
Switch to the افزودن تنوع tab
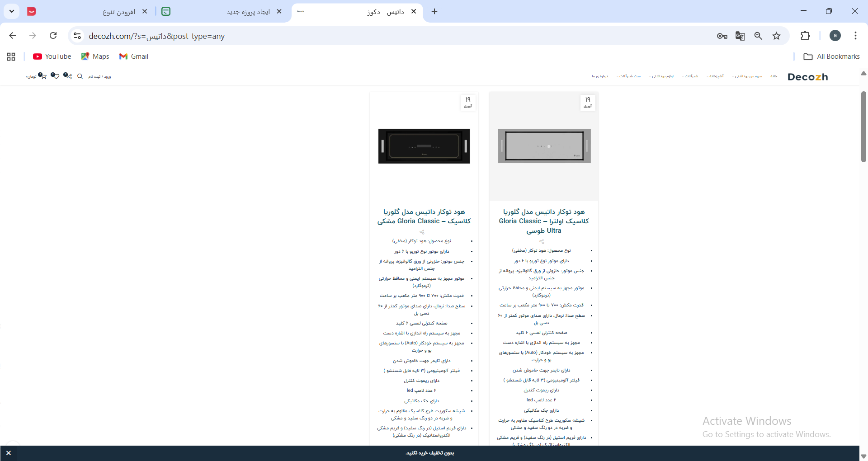(x=87, y=12)
